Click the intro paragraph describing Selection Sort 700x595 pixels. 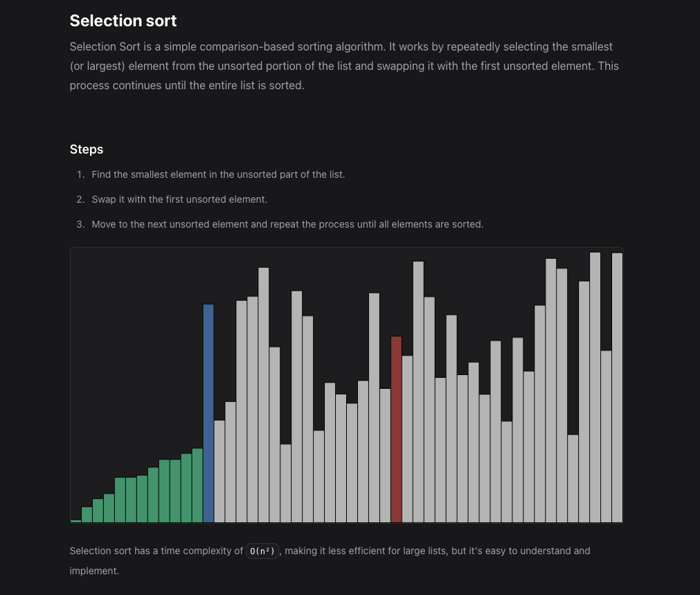pyautogui.click(x=344, y=66)
